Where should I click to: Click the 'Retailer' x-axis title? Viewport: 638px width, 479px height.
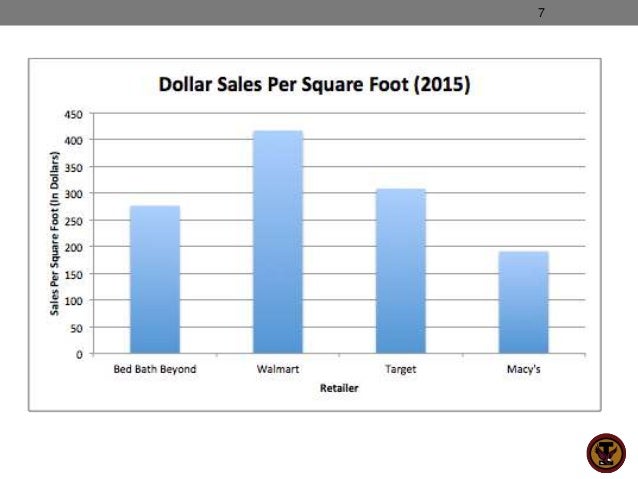(339, 388)
